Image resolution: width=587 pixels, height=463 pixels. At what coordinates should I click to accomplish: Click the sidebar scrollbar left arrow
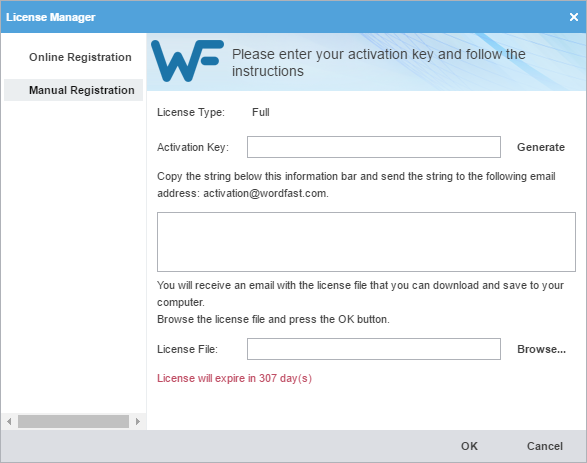point(9,421)
